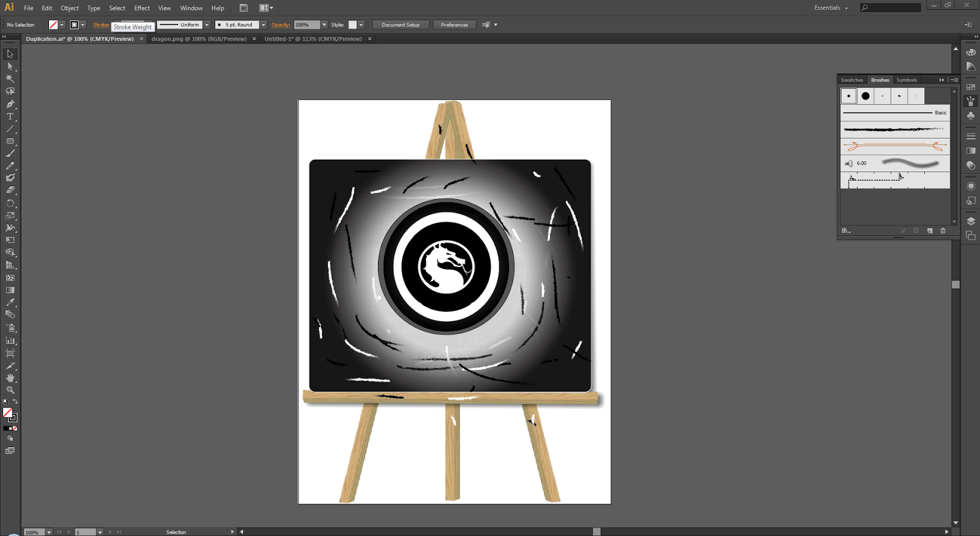Image resolution: width=980 pixels, height=536 pixels.
Task: Open Adobe Bridge with Br icon
Action: 244,8
